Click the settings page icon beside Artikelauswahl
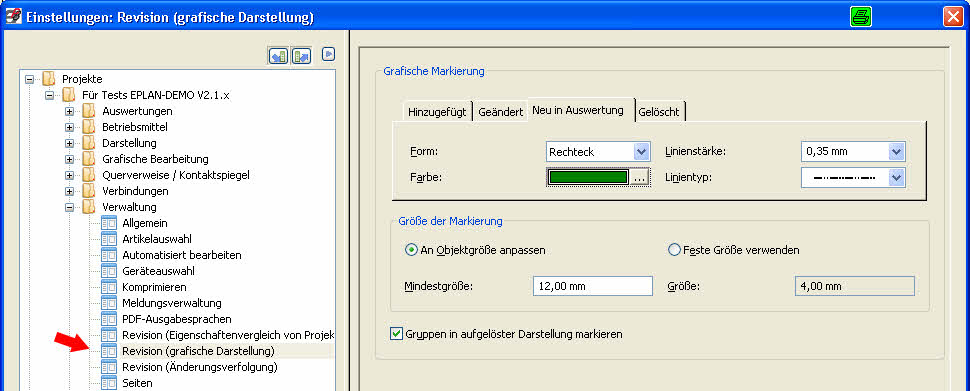The height and width of the screenshot is (391, 970). tap(108, 239)
